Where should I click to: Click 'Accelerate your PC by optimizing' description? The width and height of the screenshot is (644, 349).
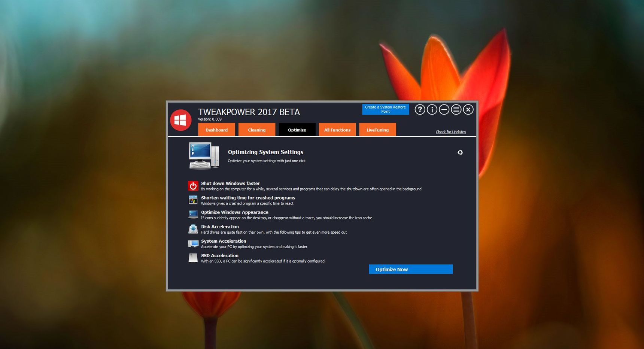point(254,247)
